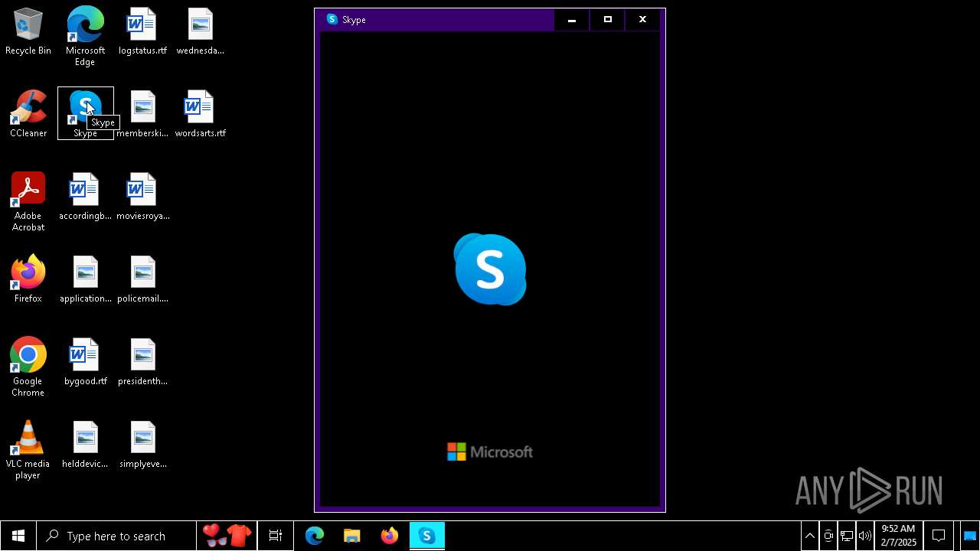
Task: Open Edge from the taskbar
Action: pos(315,536)
